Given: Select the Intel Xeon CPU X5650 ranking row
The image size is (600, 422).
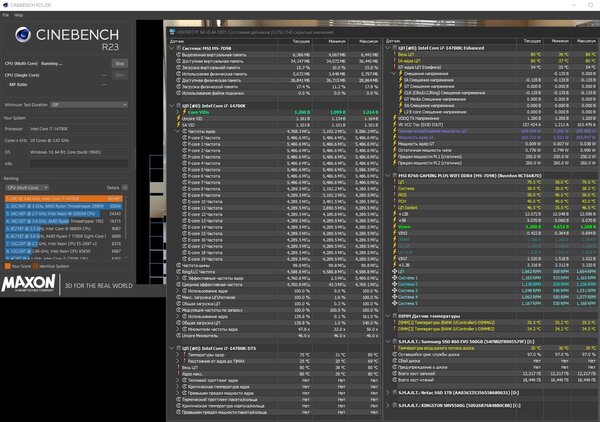Looking at the screenshot, I should [x=64, y=251].
